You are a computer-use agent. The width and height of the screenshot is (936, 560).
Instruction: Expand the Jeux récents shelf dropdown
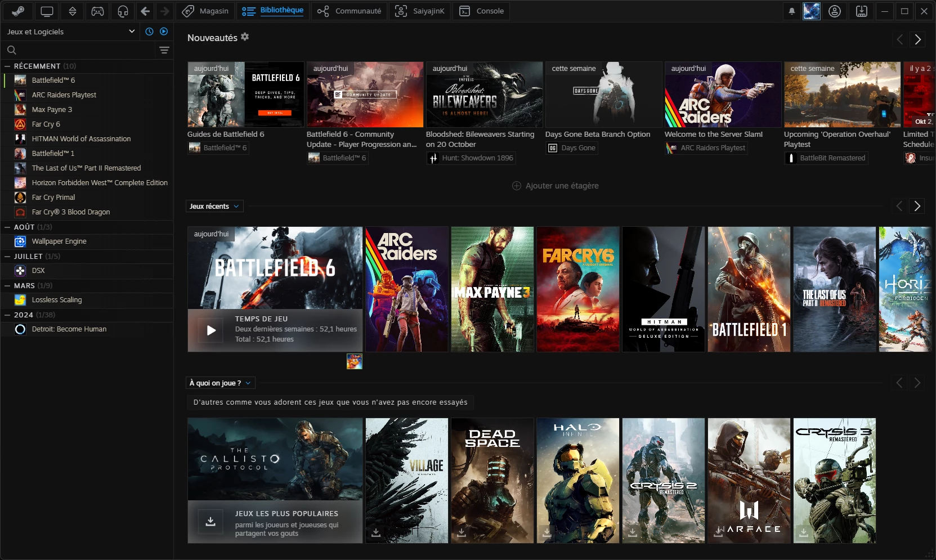(x=214, y=207)
